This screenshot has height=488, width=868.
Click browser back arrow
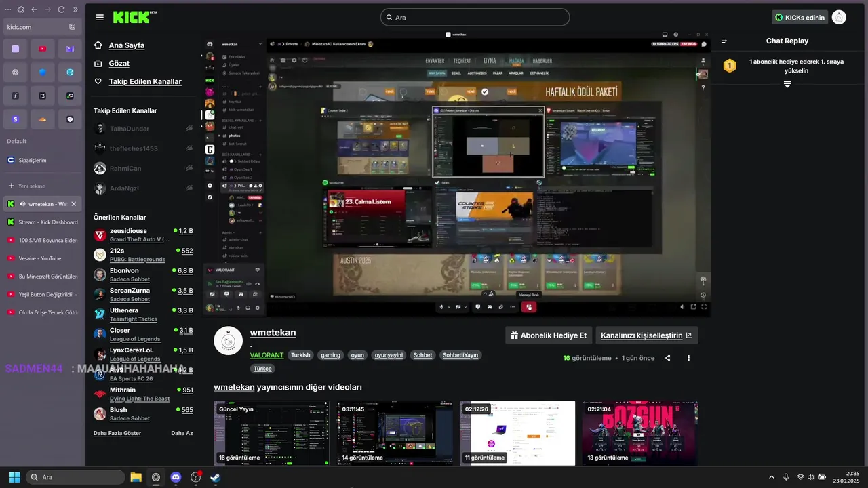34,9
